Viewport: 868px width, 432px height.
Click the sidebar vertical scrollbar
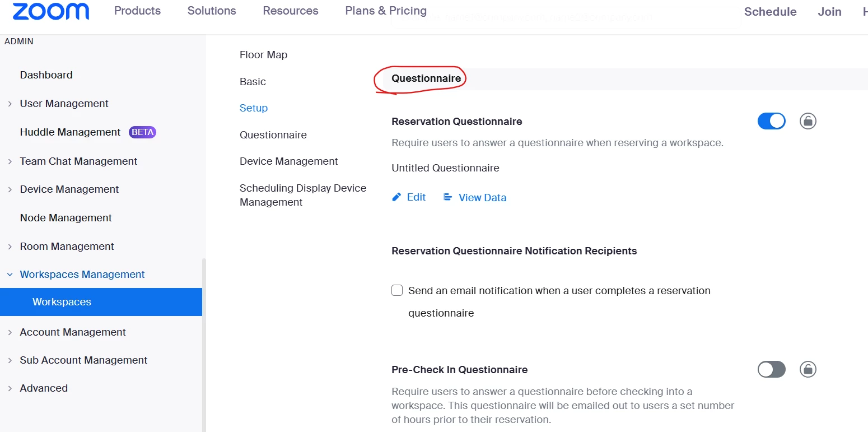click(204, 345)
